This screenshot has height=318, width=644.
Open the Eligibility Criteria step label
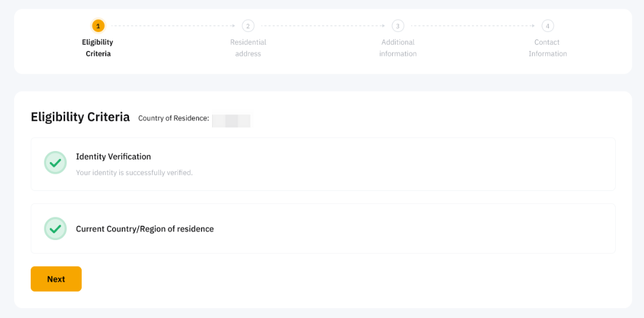[x=98, y=48]
